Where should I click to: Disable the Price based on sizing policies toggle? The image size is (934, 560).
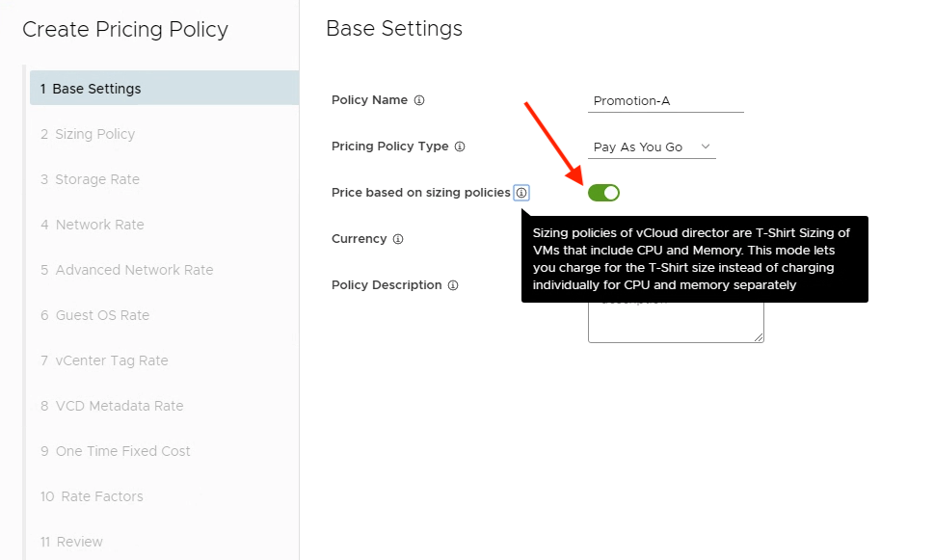(603, 193)
